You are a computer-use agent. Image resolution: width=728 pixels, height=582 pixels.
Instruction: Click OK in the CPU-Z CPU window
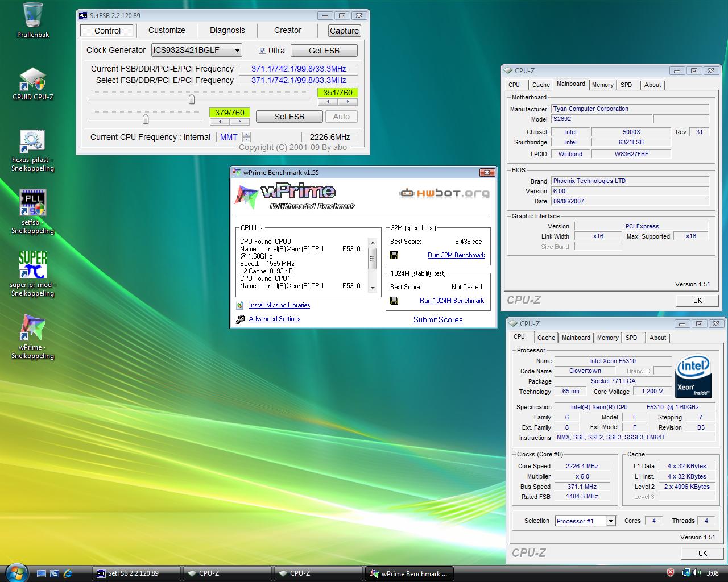coord(702,553)
